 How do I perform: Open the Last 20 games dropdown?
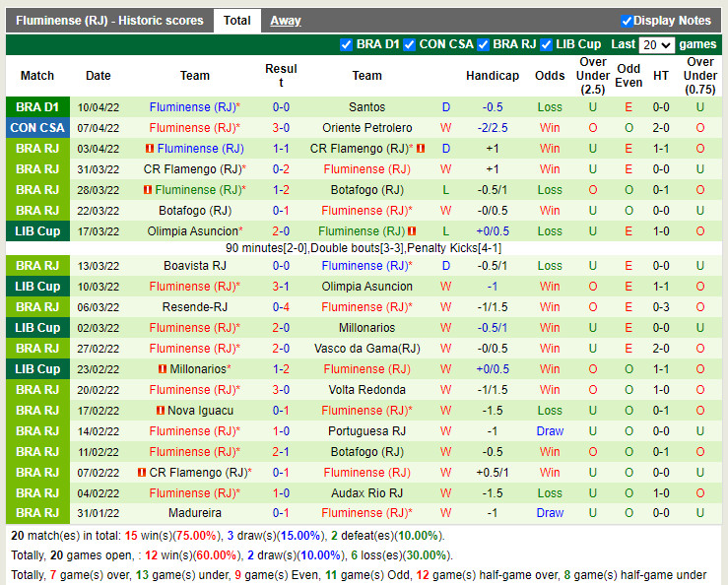click(656, 45)
